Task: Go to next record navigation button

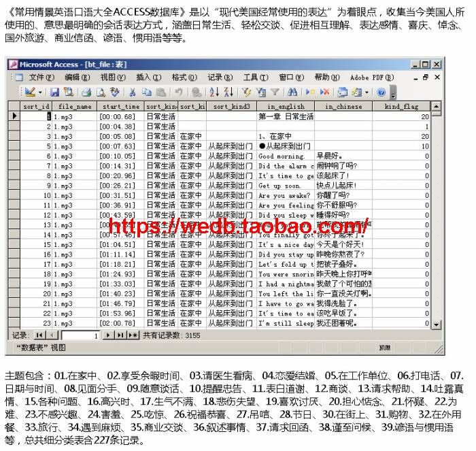Action: click(107, 335)
